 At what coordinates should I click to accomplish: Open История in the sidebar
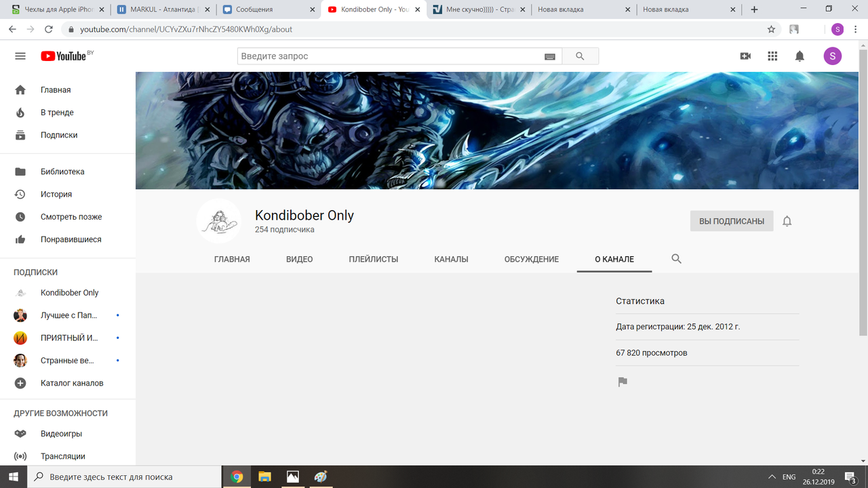tap(68, 194)
